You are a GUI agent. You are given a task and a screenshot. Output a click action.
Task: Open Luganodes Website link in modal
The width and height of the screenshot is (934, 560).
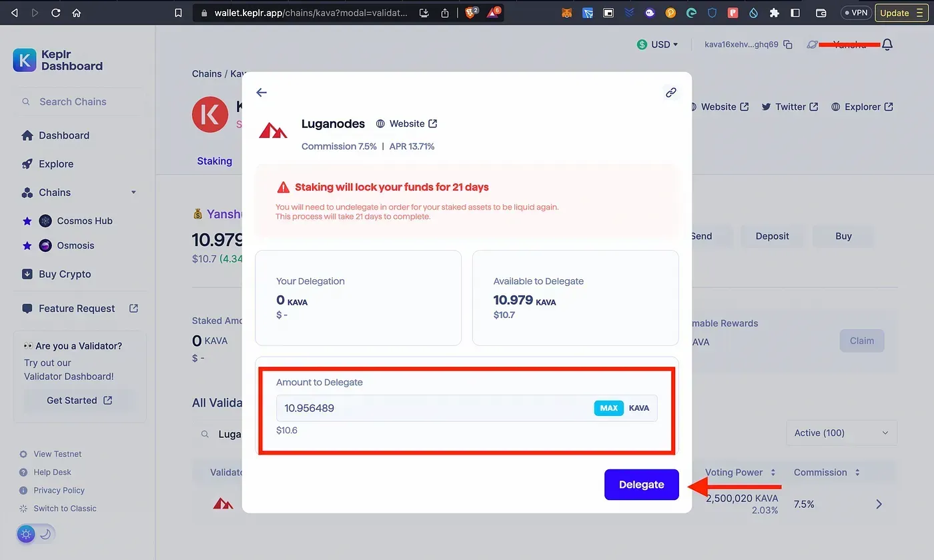[x=406, y=123]
